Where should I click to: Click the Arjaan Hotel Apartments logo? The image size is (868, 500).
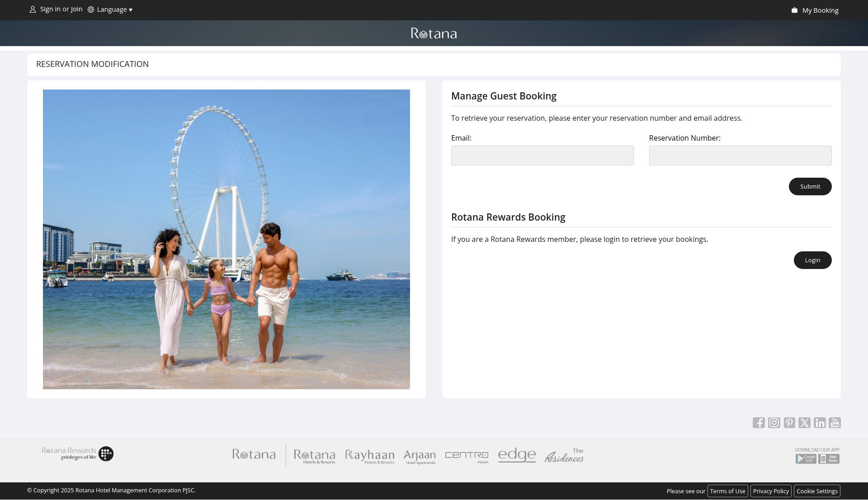pyautogui.click(x=420, y=457)
